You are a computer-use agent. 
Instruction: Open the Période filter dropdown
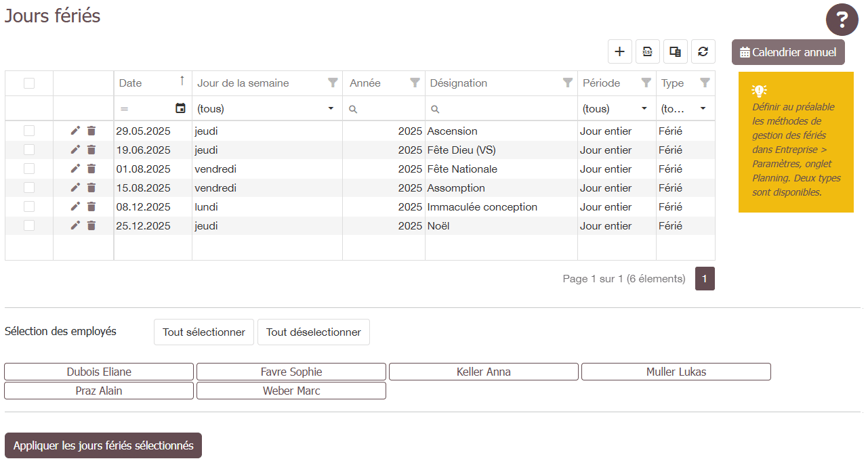click(x=644, y=108)
